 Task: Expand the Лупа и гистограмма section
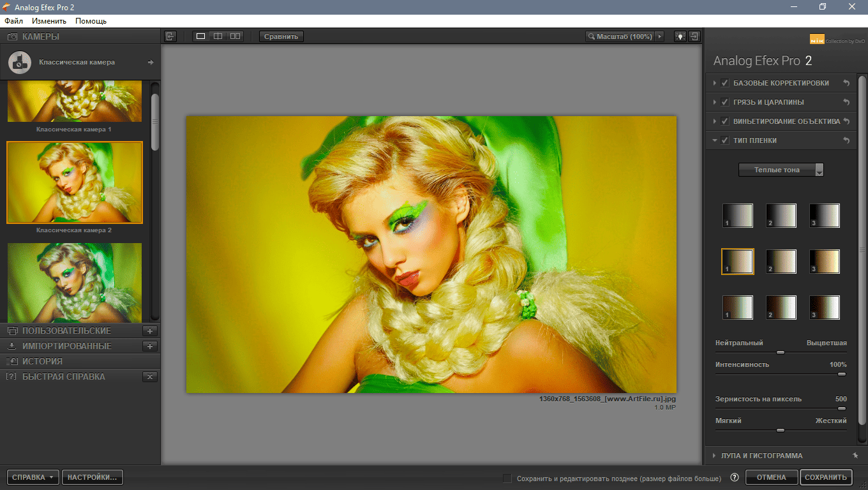point(714,456)
